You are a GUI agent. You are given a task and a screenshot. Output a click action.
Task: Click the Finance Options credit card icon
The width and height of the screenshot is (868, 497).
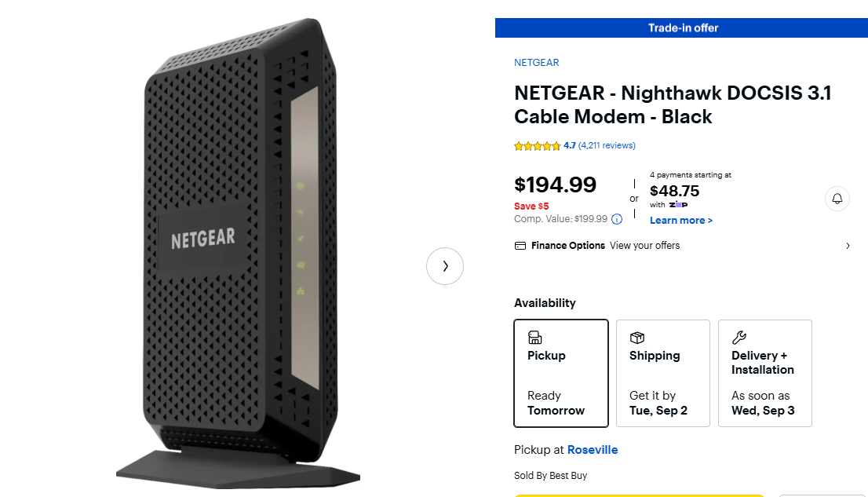point(520,246)
